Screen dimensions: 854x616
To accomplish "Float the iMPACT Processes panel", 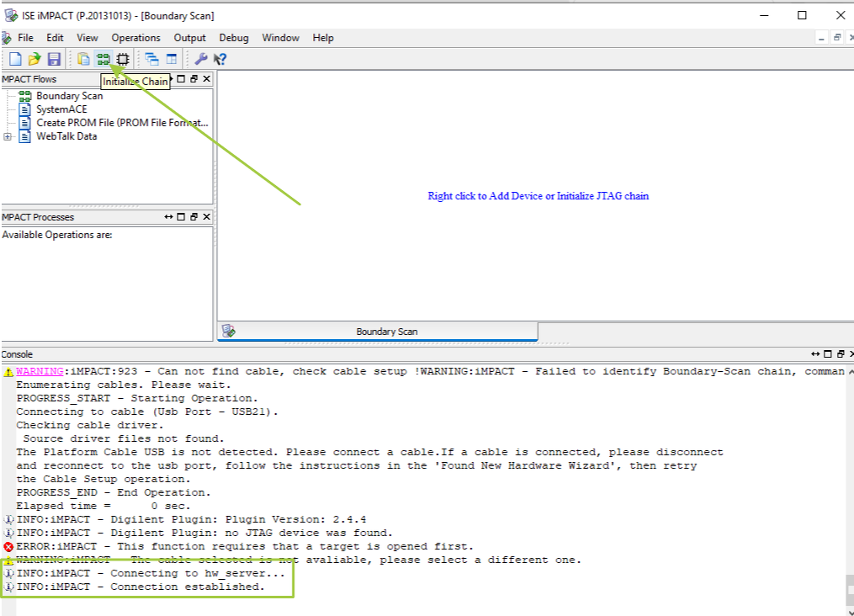I will pos(194,217).
